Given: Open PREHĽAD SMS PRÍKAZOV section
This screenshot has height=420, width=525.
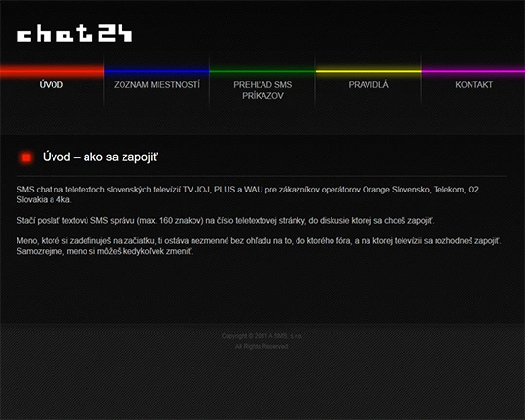Looking at the screenshot, I should click(262, 90).
